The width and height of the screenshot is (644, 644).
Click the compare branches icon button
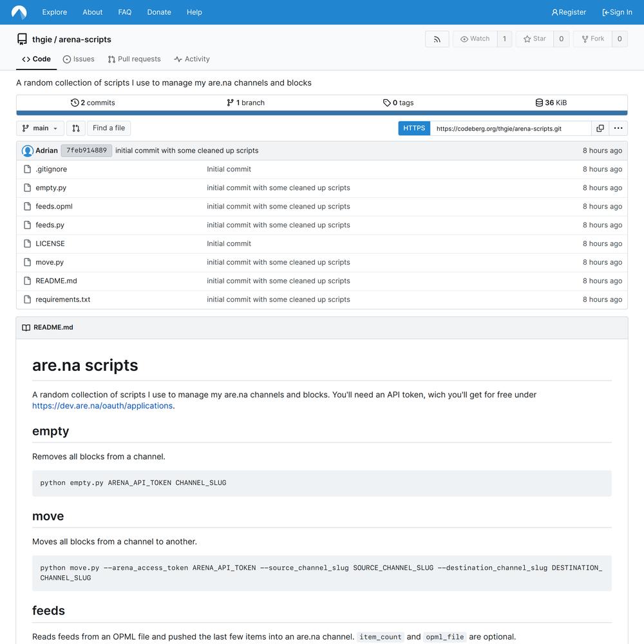pyautogui.click(x=76, y=128)
